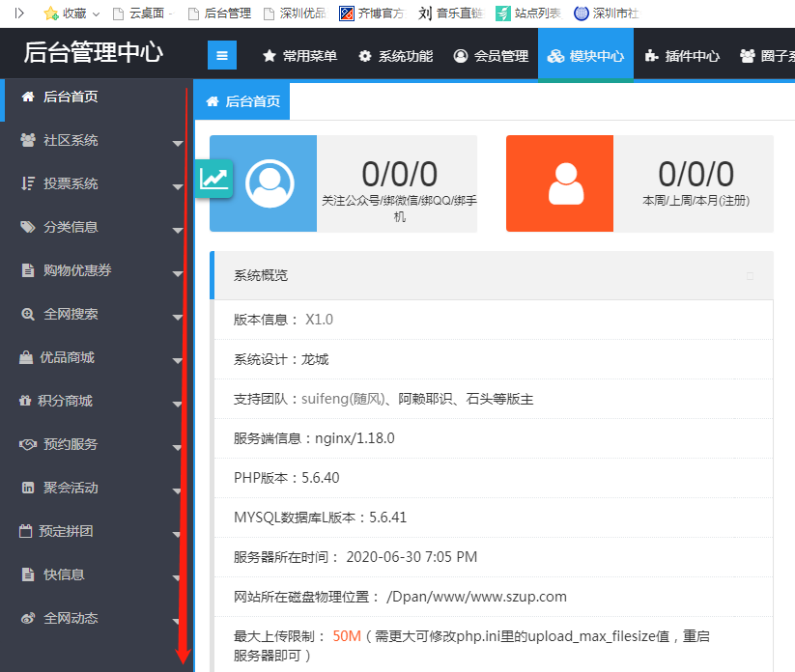Click the hamburger menu toggle button
Image resolution: width=795 pixels, height=672 pixels.
coord(222,56)
